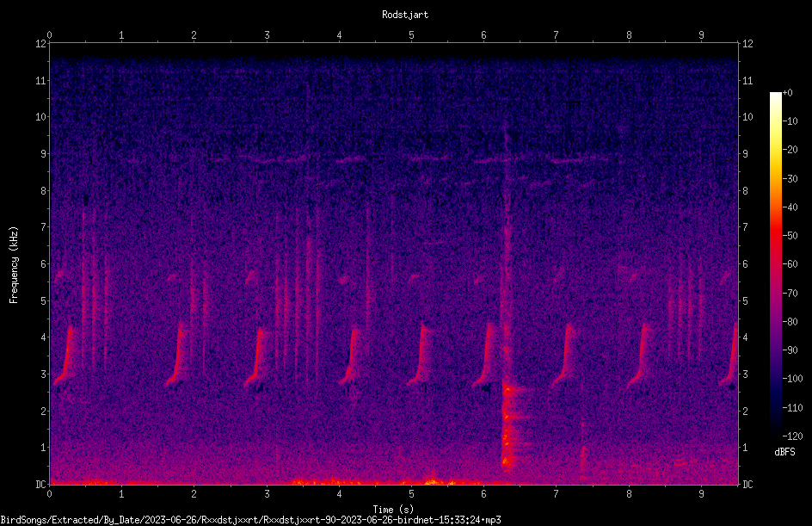Click the "7" tick on the top time axis
The image size is (812, 526).
click(557, 35)
